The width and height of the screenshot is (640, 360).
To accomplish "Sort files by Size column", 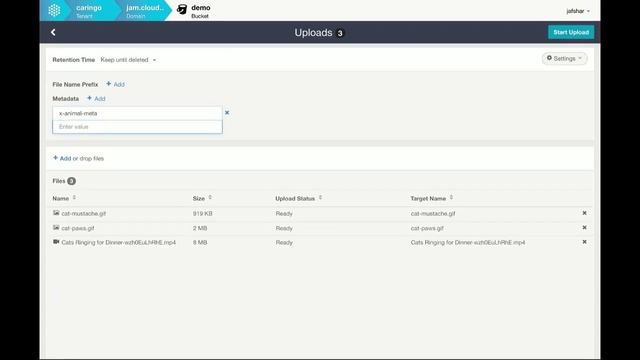I will [x=202, y=198].
